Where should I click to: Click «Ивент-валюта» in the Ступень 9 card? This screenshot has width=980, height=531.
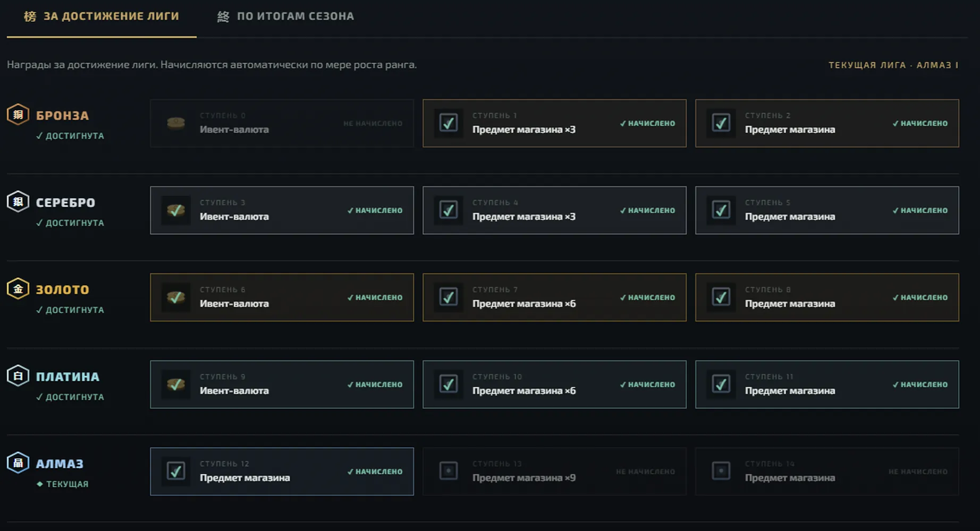point(234,391)
